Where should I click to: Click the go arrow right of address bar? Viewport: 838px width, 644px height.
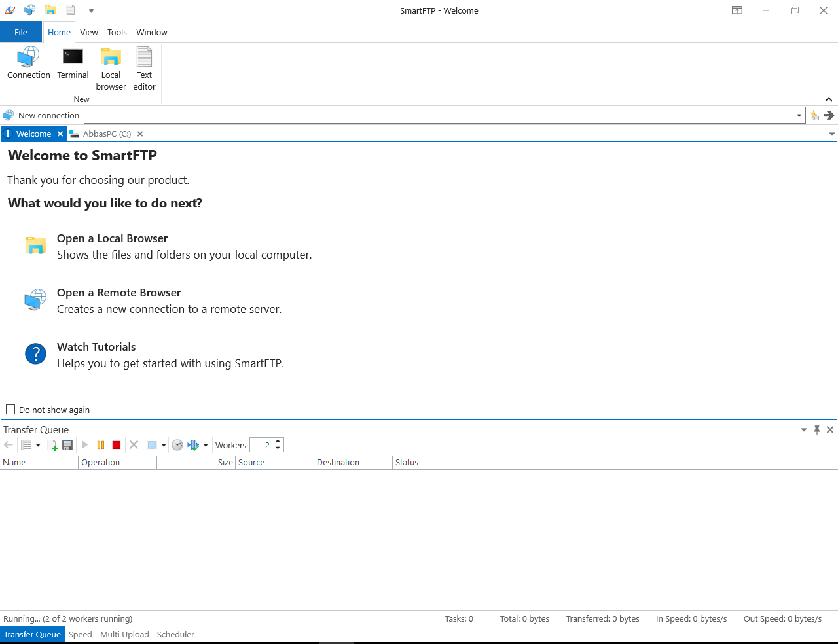coord(829,115)
